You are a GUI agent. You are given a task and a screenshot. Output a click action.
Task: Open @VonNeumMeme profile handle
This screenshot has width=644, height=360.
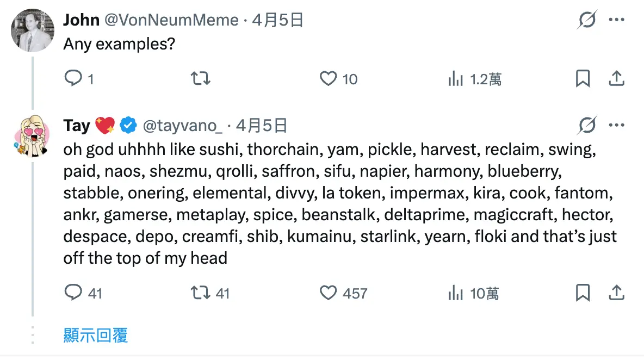pos(171,21)
